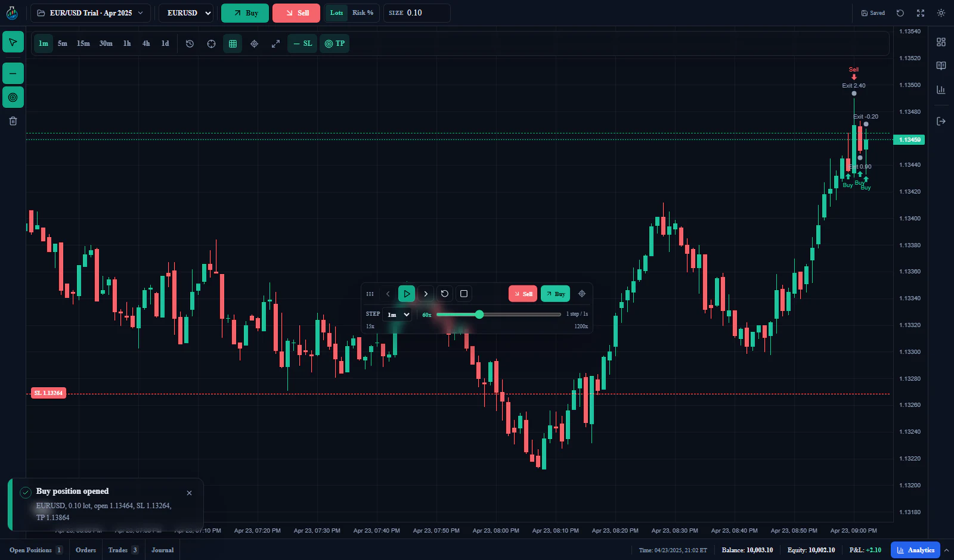Image resolution: width=954 pixels, height=560 pixels.
Task: Click the locate target icon in chart toolbar
Action: 254,43
